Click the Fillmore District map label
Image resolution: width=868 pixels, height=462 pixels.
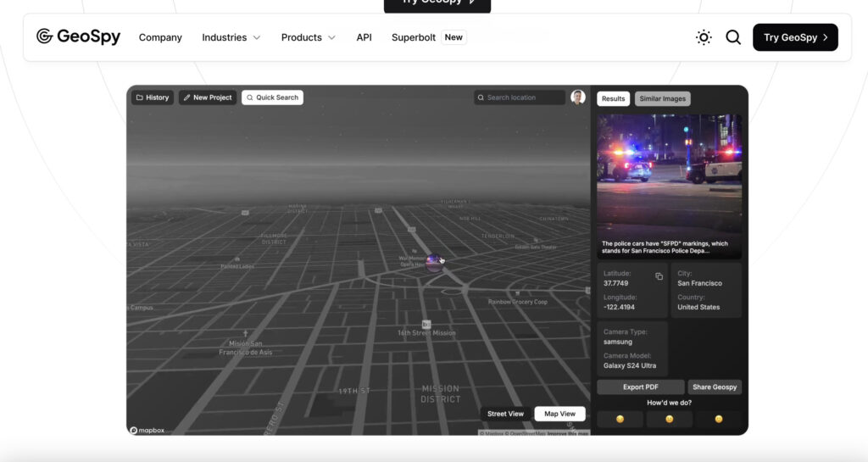click(274, 239)
